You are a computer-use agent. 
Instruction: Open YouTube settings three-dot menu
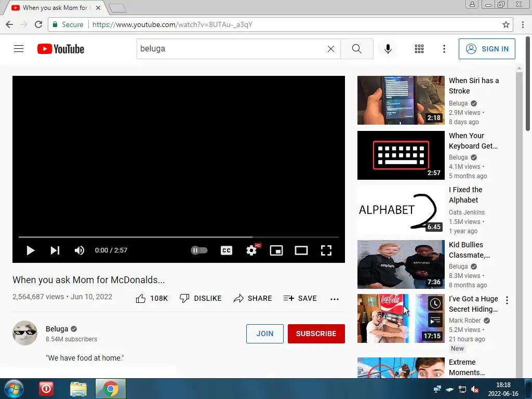pyautogui.click(x=444, y=49)
